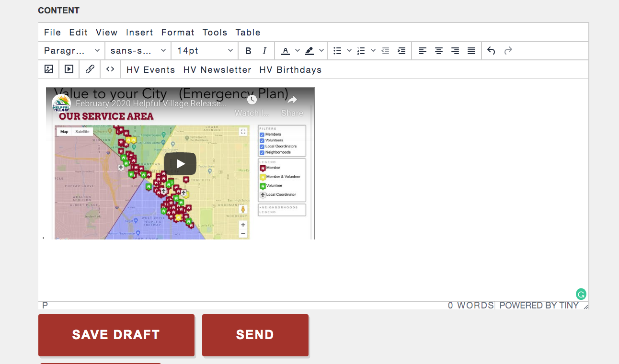The width and height of the screenshot is (619, 364).
Task: Toggle the Members filter checkbox
Action: 262,135
